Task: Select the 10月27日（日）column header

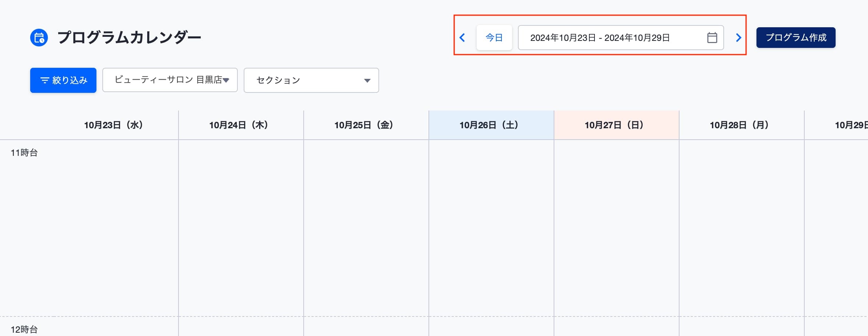Action: tap(617, 125)
